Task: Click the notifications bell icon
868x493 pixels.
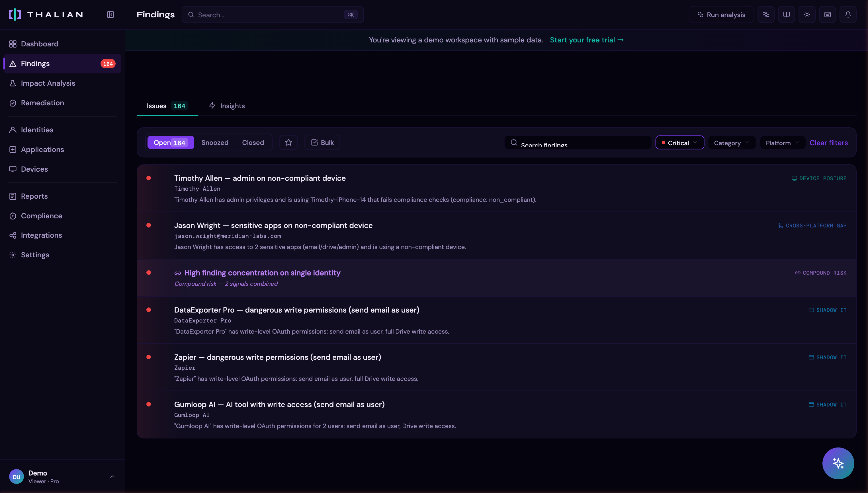Action: point(848,15)
